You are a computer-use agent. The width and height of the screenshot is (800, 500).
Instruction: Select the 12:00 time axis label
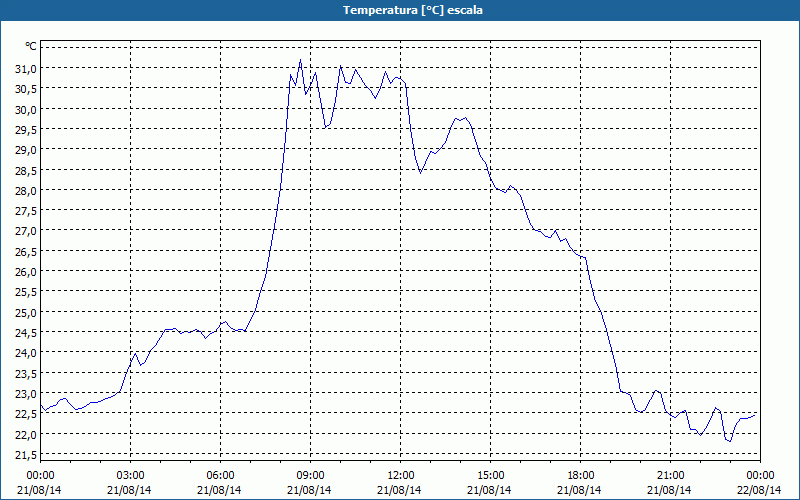[x=401, y=476]
